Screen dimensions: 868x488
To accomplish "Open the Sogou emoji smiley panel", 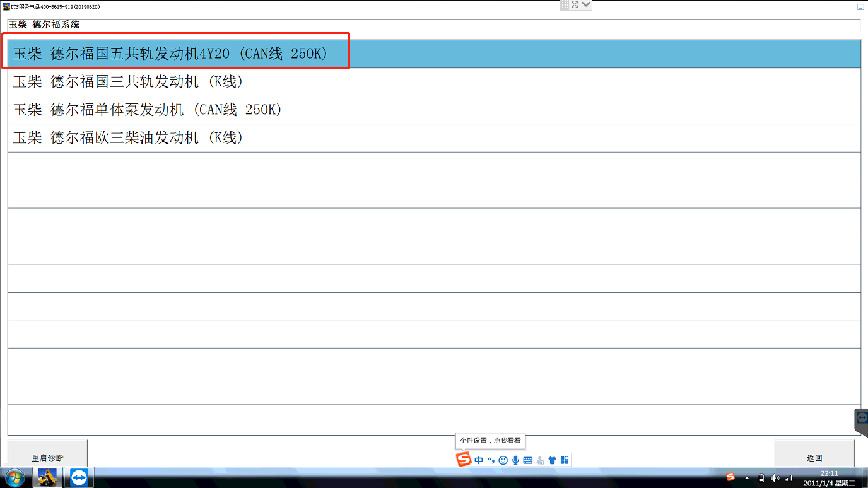I will [503, 460].
